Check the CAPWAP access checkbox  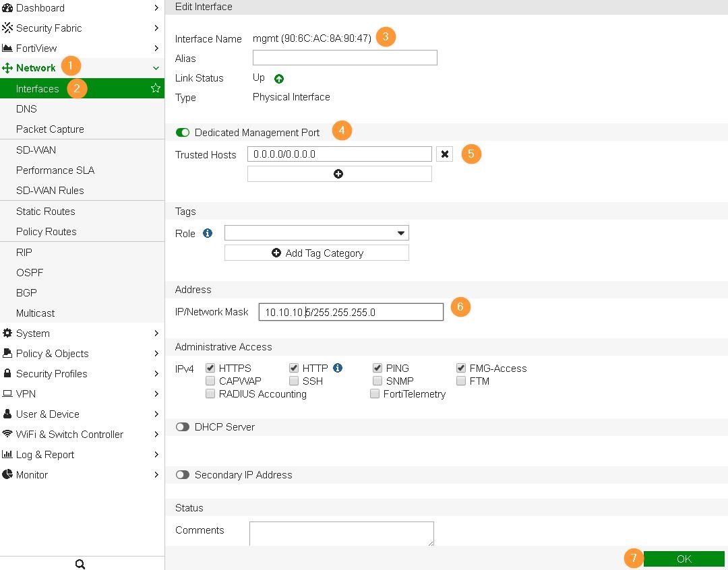tap(210, 381)
